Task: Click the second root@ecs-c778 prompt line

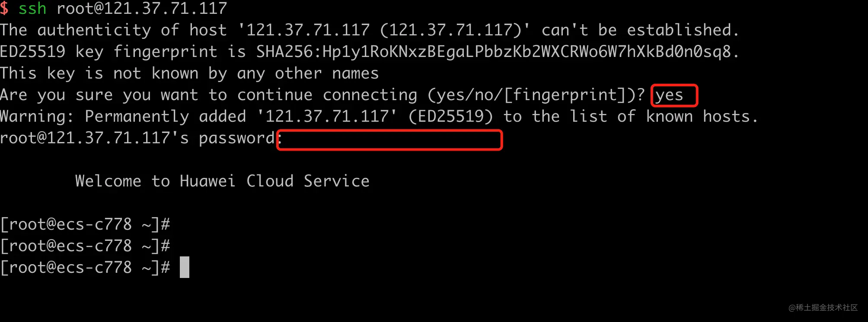Action: (85, 246)
